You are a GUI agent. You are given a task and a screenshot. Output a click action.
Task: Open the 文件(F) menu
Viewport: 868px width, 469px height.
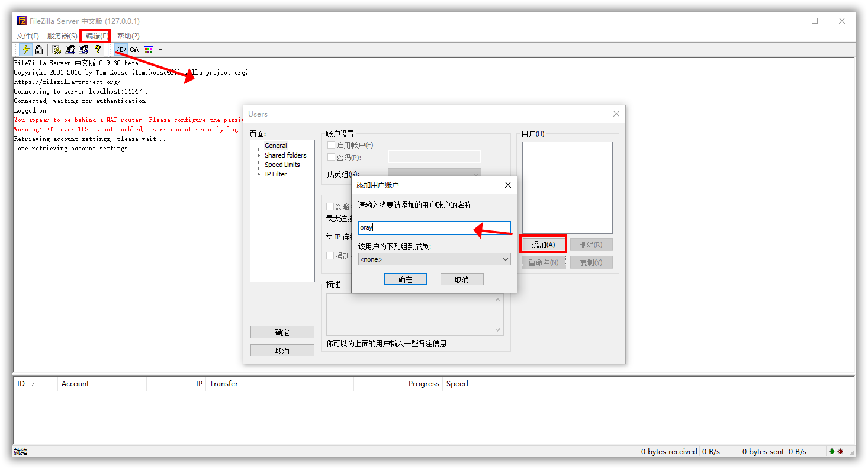pyautogui.click(x=28, y=36)
